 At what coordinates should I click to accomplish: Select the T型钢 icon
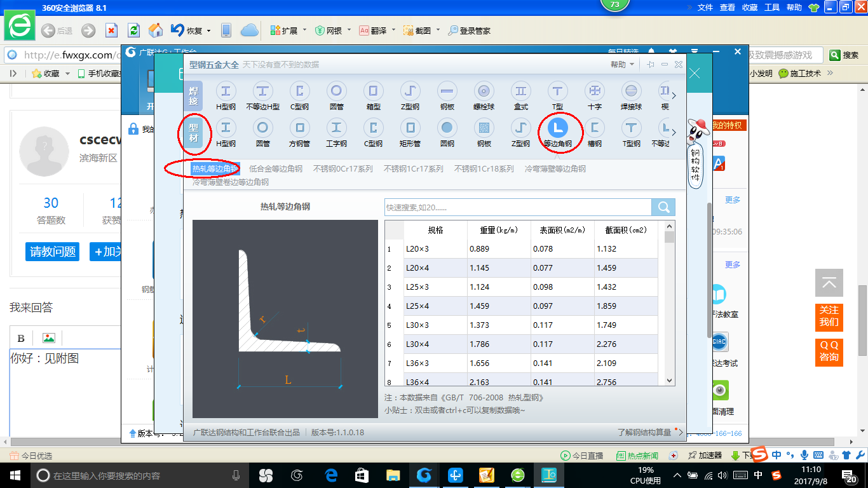click(x=632, y=128)
